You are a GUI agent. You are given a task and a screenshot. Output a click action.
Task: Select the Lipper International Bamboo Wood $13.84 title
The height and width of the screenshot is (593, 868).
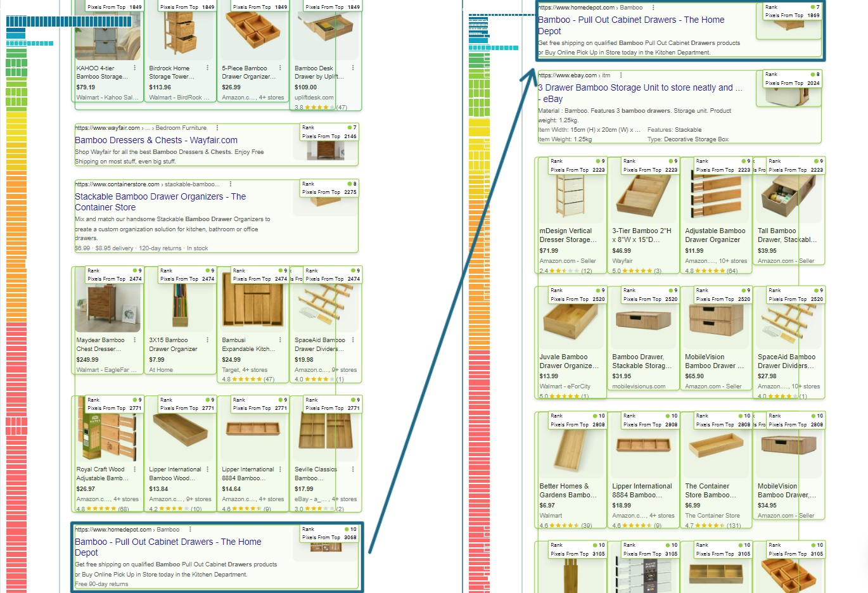[x=175, y=474]
